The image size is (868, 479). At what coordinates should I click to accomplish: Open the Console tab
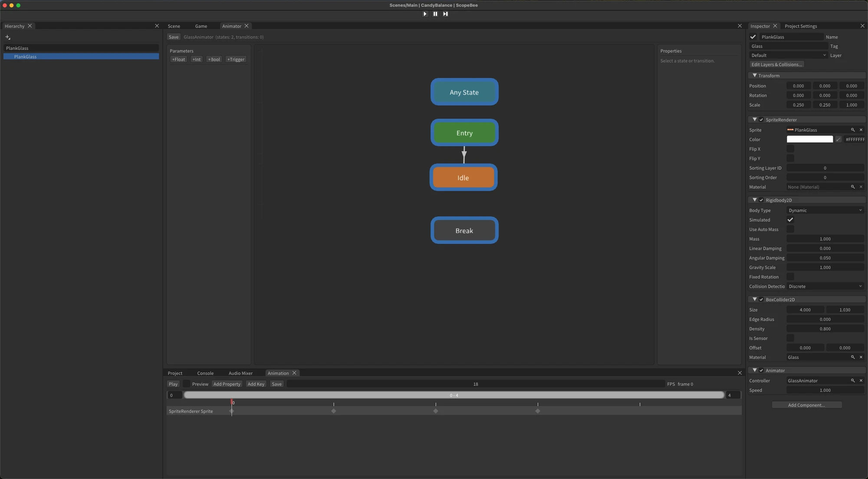point(205,373)
